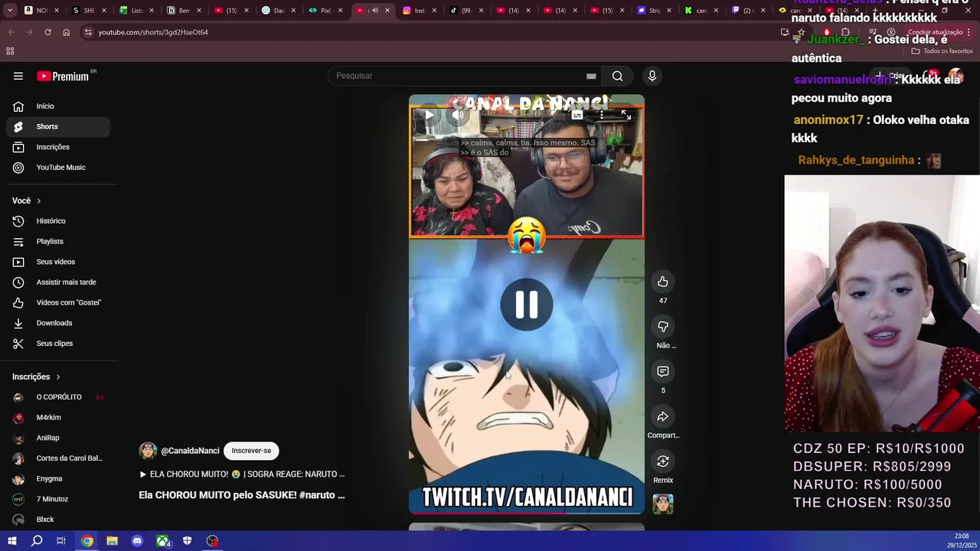
Task: Share the Short via Compartilhar
Action: pos(663,417)
